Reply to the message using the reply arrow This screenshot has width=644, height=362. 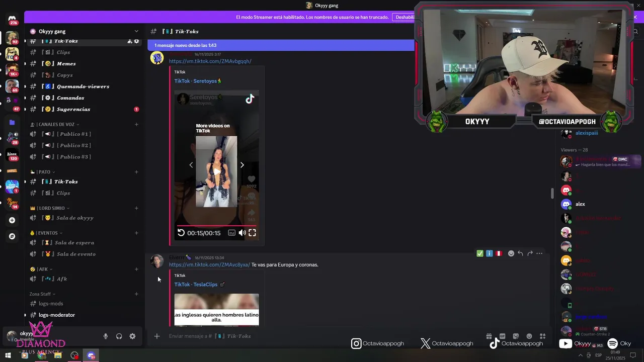[520, 253]
